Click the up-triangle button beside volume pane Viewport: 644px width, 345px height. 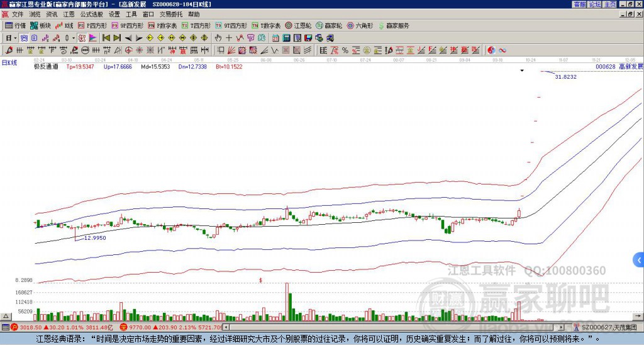(x=6, y=316)
